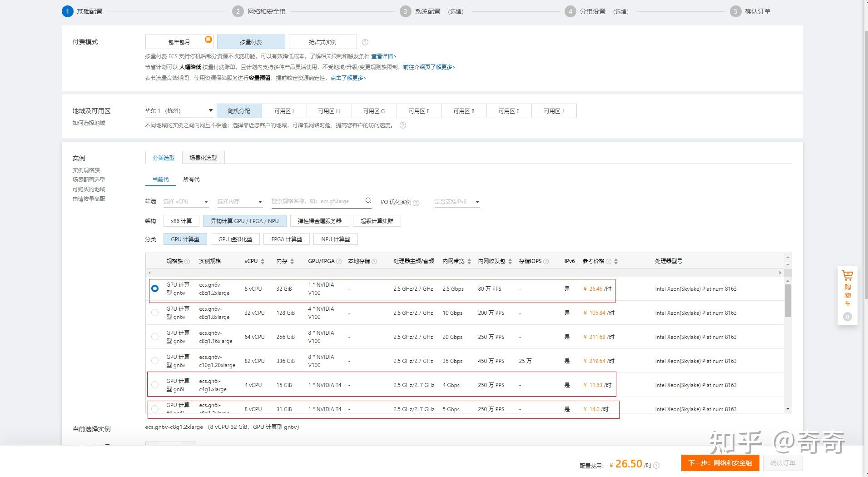Go to step 2 网络和安全组
Viewport: 868px width, 477px height.
[x=259, y=11]
